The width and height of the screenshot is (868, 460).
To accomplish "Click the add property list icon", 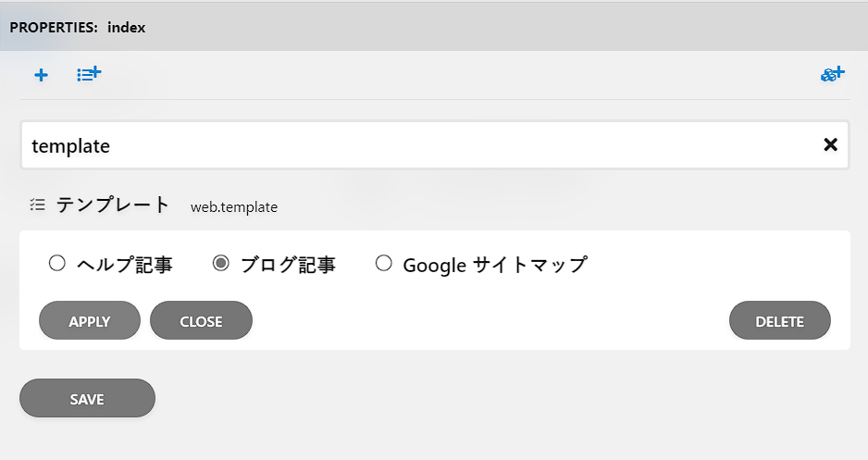I will point(89,74).
